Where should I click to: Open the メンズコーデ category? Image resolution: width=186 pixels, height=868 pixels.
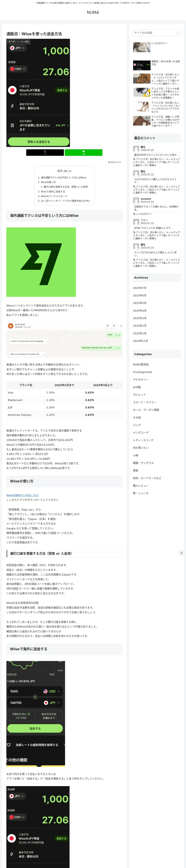(x=141, y=433)
